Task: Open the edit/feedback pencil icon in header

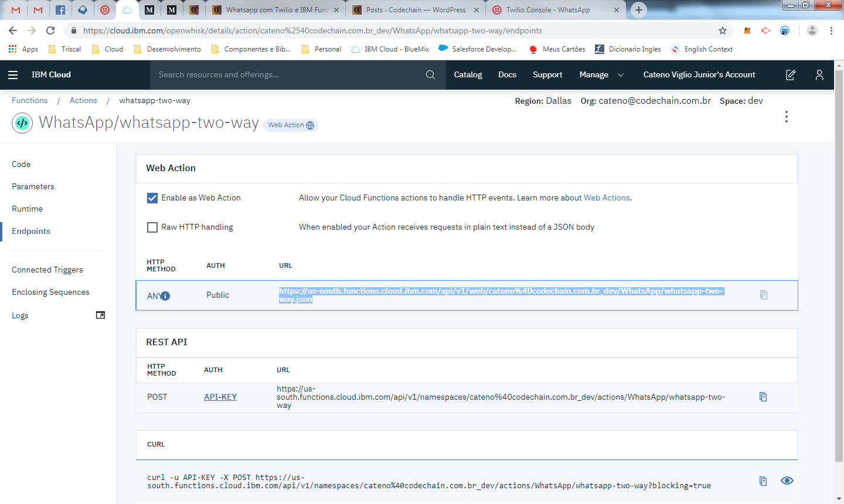Action: point(791,75)
